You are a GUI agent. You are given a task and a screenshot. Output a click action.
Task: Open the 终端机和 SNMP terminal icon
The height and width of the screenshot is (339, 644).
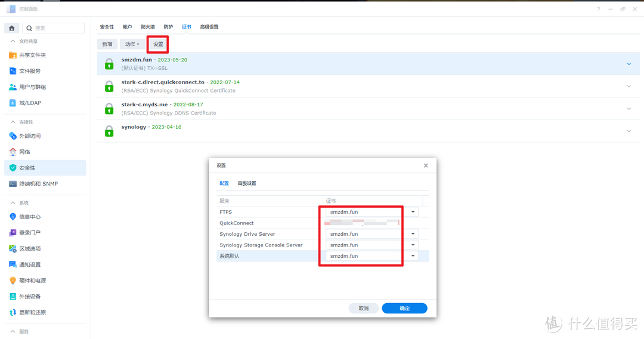click(13, 184)
